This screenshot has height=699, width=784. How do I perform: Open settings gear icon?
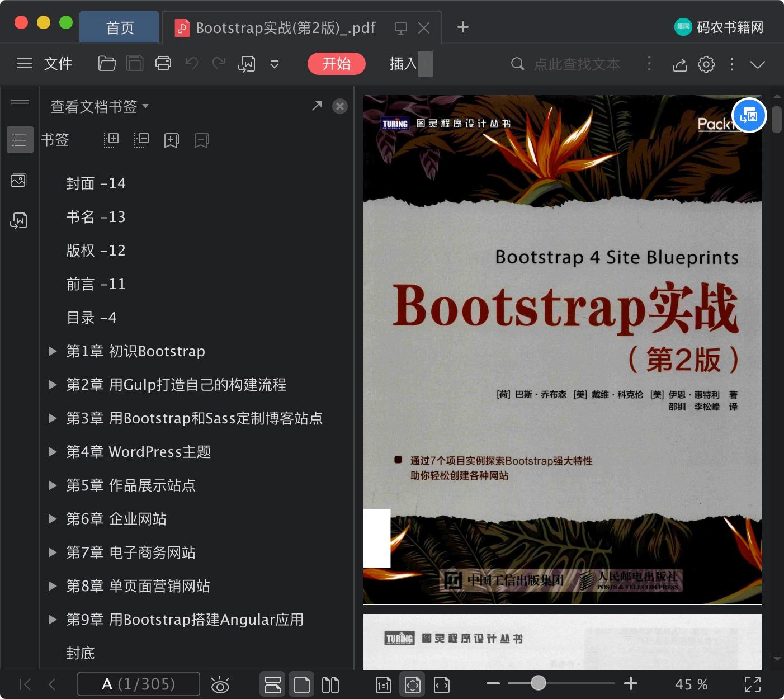(x=706, y=64)
